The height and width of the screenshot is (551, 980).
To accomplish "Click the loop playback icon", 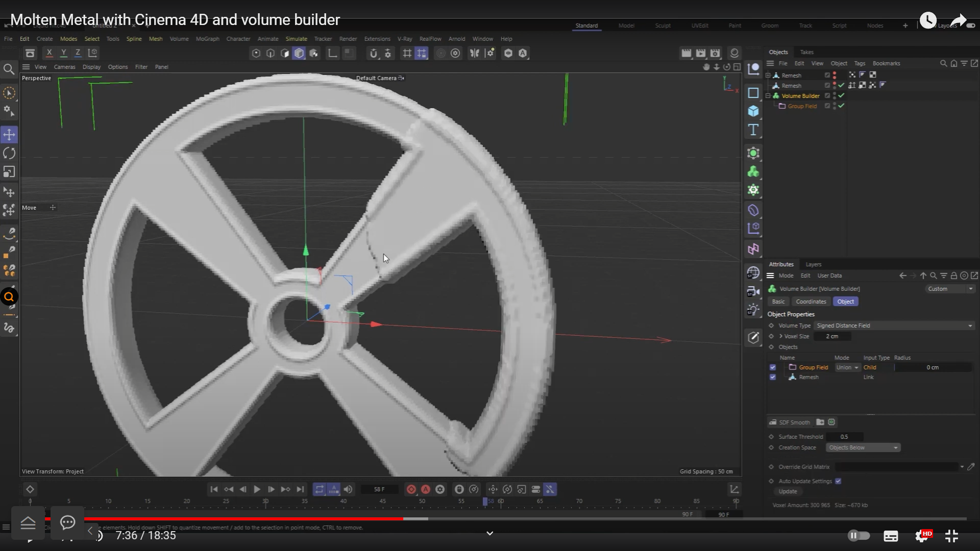I will 320,489.
